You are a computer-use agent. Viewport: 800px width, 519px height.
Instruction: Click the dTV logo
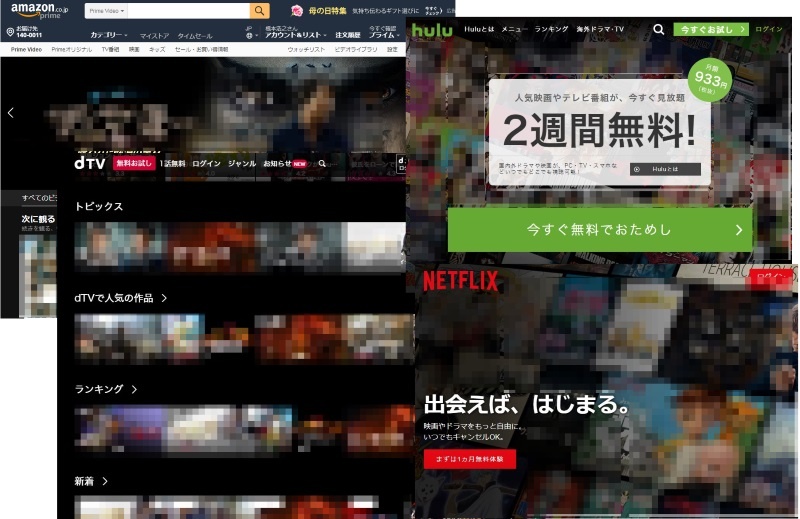[91, 162]
